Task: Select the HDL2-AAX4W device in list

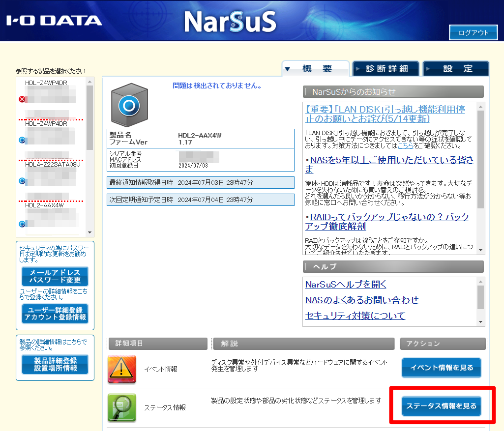Action: (x=45, y=205)
